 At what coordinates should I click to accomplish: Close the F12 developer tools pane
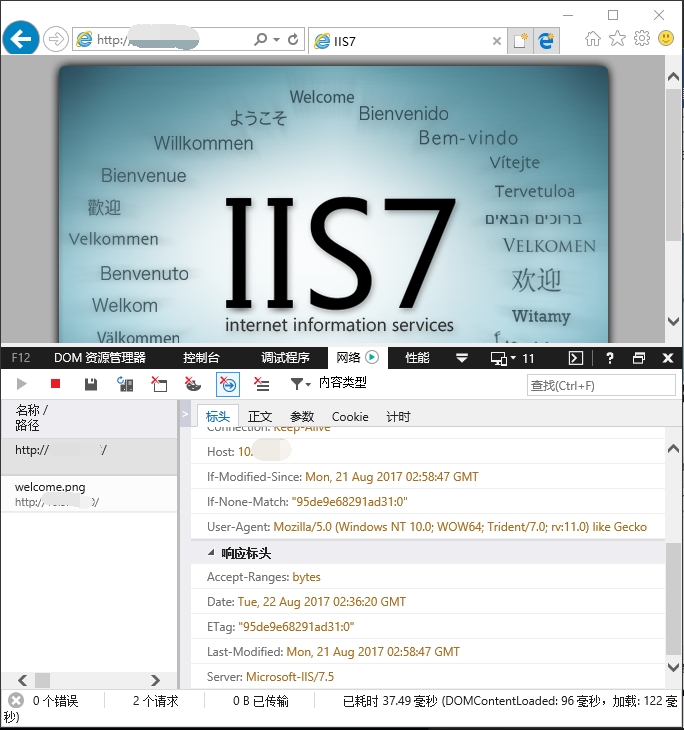pyautogui.click(x=668, y=358)
